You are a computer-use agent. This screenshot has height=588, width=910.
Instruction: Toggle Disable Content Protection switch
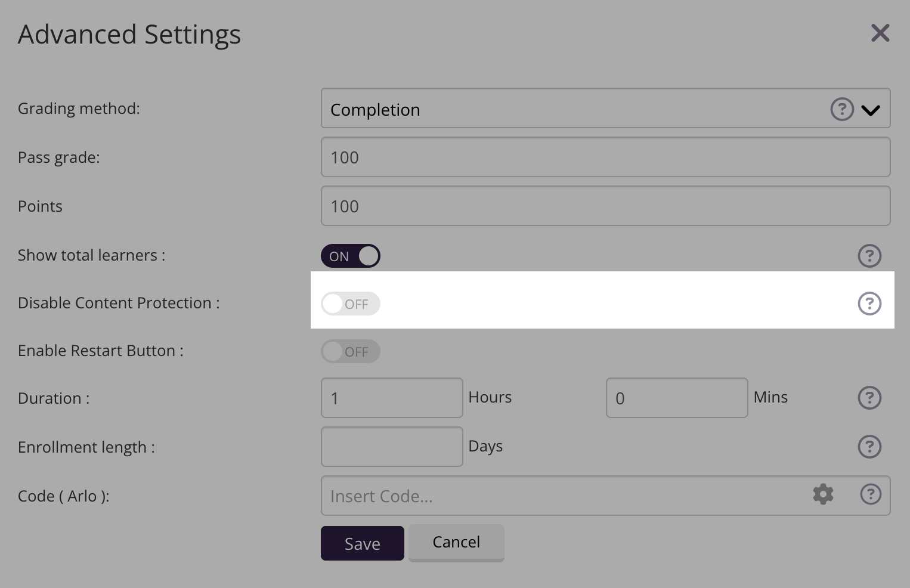point(351,304)
